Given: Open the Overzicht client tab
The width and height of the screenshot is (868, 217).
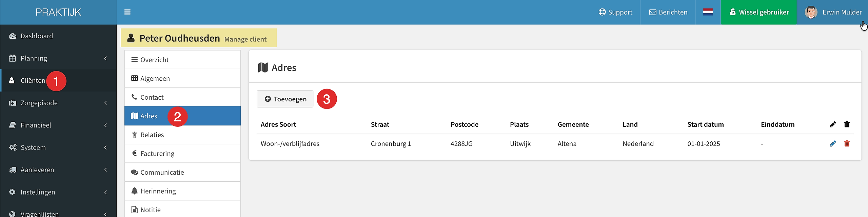Looking at the screenshot, I should point(182,60).
